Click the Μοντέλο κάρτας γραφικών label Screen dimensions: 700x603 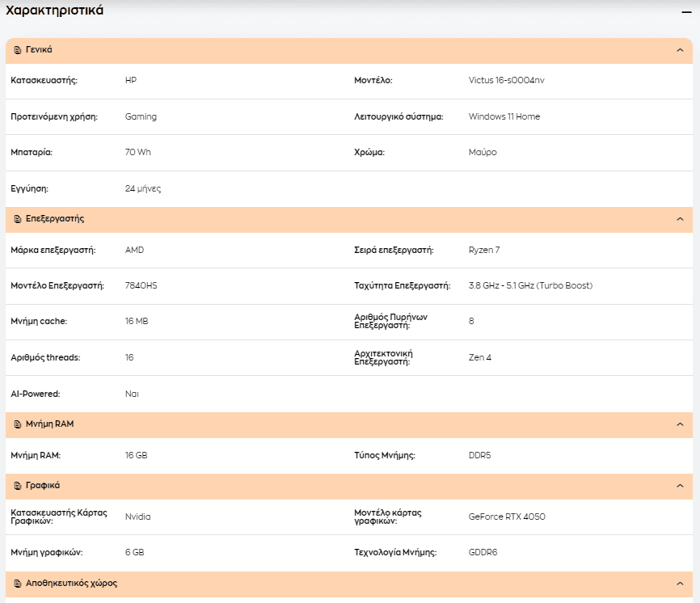tap(388, 517)
